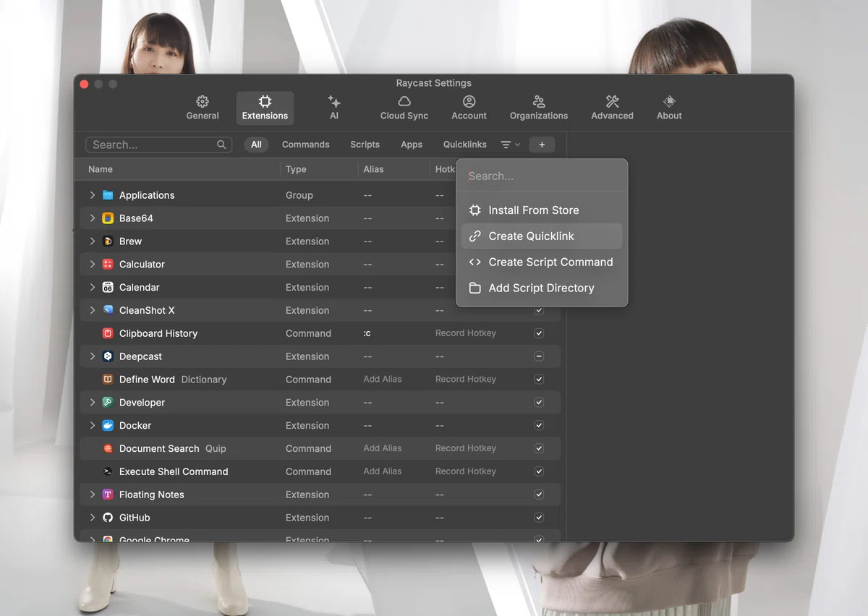Click the Docker whale icon
The height and width of the screenshot is (616, 868).
[x=108, y=426]
